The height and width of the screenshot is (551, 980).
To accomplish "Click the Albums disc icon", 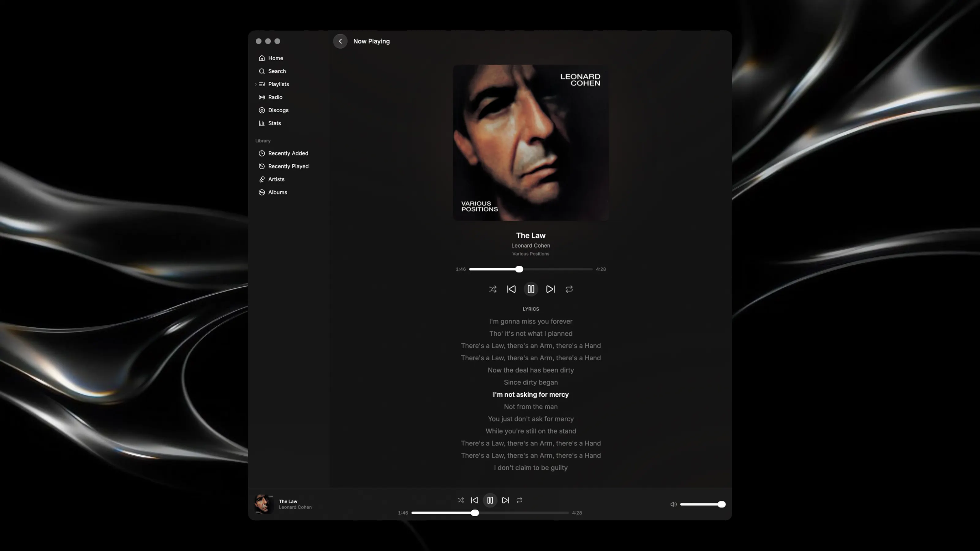I will (262, 193).
